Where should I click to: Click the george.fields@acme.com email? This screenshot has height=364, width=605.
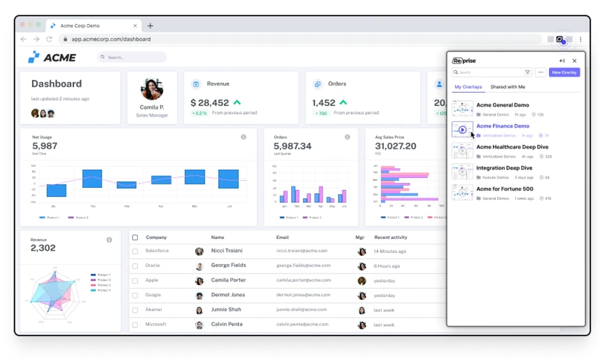click(303, 265)
